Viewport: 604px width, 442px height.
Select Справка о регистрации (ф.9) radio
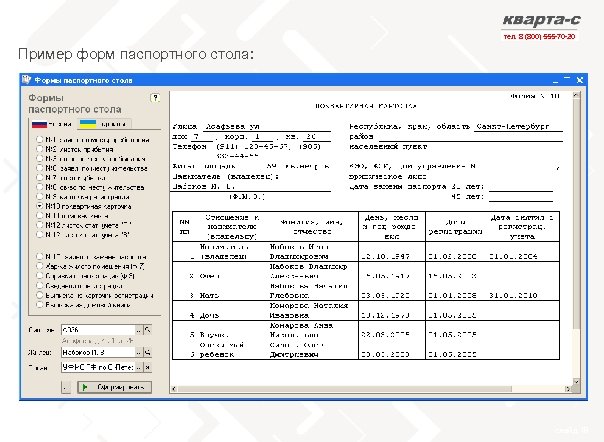click(39, 276)
